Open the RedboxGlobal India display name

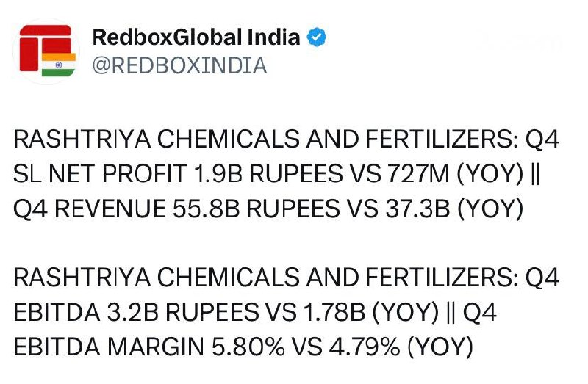(196, 37)
